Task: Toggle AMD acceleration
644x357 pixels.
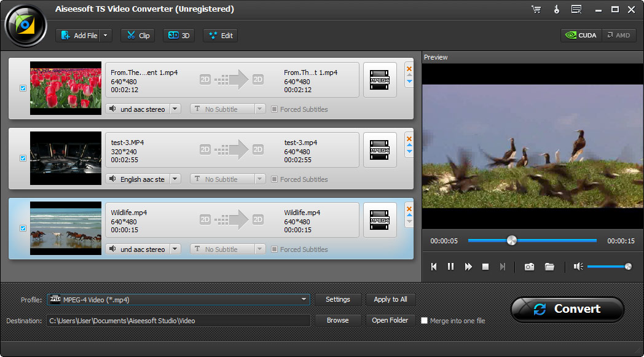Action: 619,35
